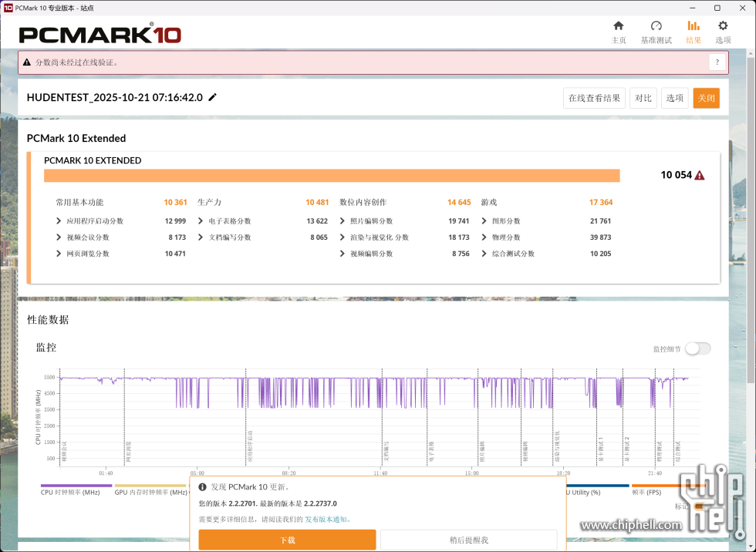Open the Options (选项) gear icon
The height and width of the screenshot is (552, 756).
[723, 26]
